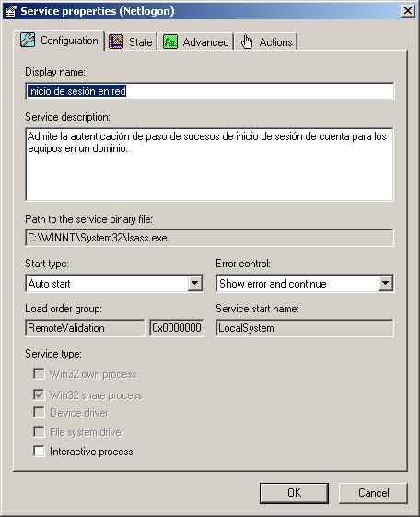Enable the Interactive process checkbox
Screen dimensions: 420x517
tap(40, 451)
